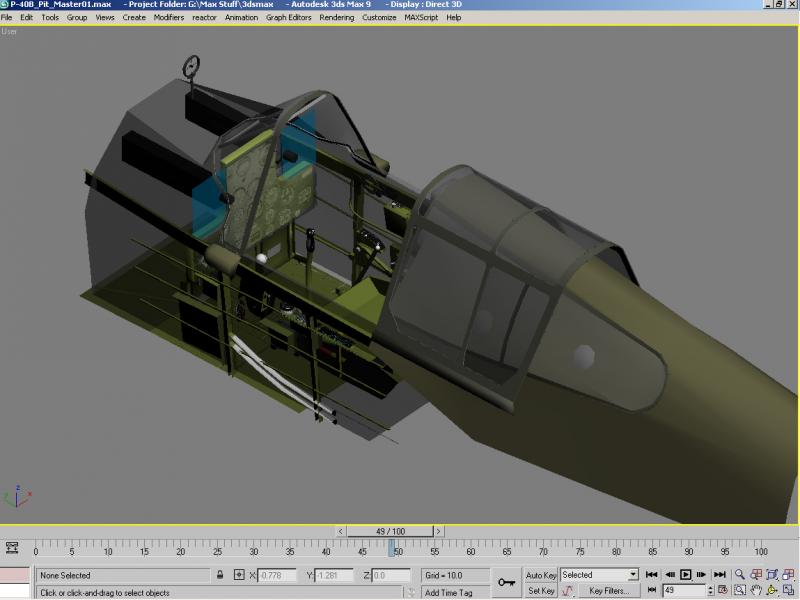Image resolution: width=800 pixels, height=600 pixels.
Task: Click the Zoom Extents All icon
Action: point(789,574)
